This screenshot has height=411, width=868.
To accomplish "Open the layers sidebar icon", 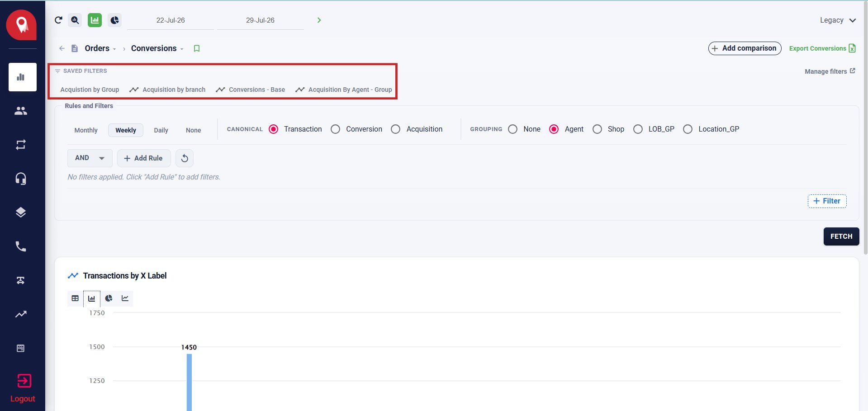I will [x=21, y=213].
